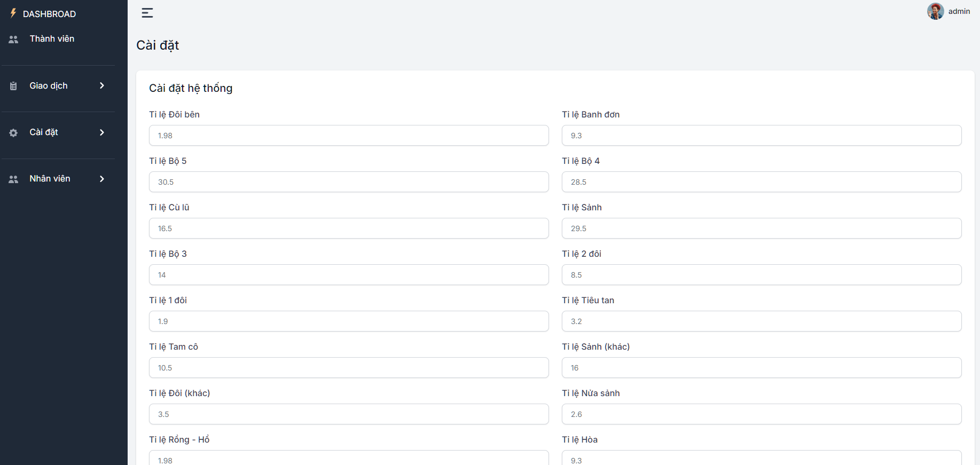
Task: Select the Tỉ lệ Sảnh (khác) input
Action: pyautogui.click(x=761, y=368)
